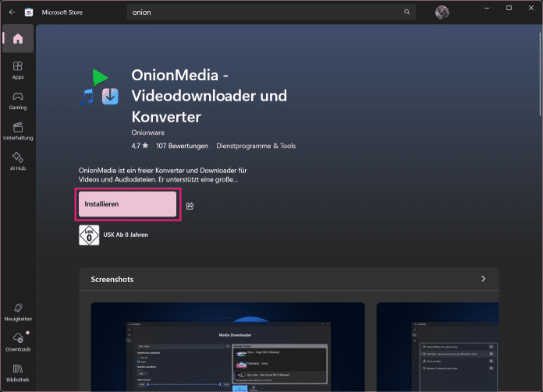The image size is (543, 392).
Task: Click the Onionware publisher link
Action: point(148,133)
